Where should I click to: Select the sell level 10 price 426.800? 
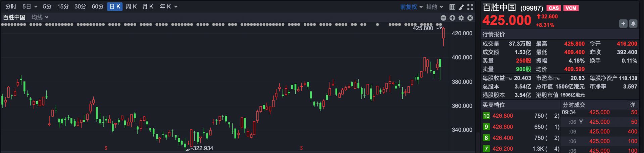502,116
